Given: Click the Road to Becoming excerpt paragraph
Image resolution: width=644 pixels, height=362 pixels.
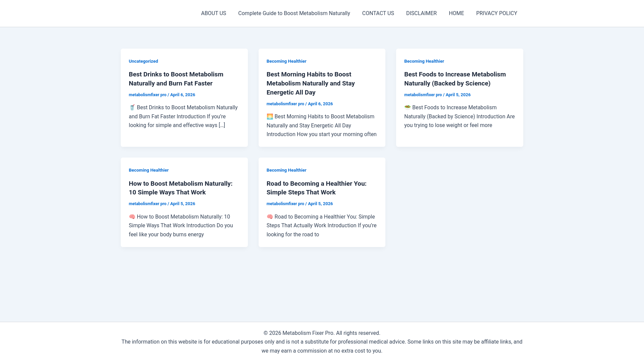Looking at the screenshot, I should point(322,226).
